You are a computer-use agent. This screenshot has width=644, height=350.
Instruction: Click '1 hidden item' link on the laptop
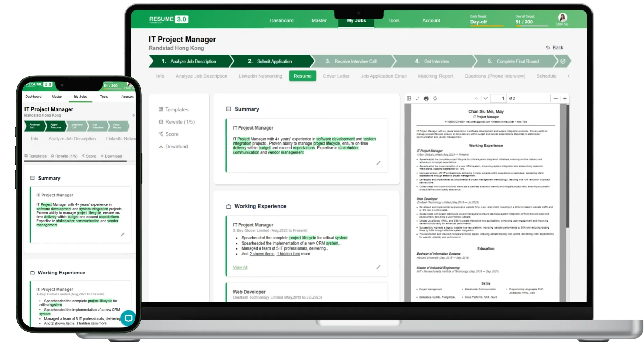[288, 254]
